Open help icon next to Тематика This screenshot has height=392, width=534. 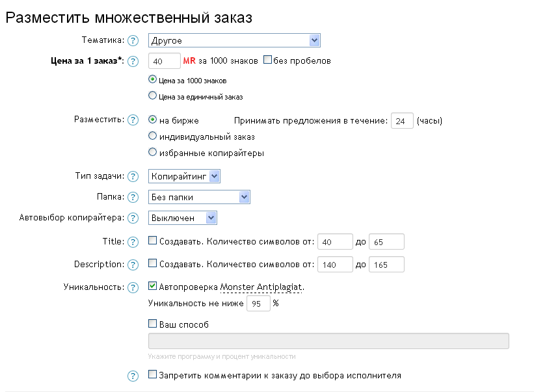(x=133, y=41)
